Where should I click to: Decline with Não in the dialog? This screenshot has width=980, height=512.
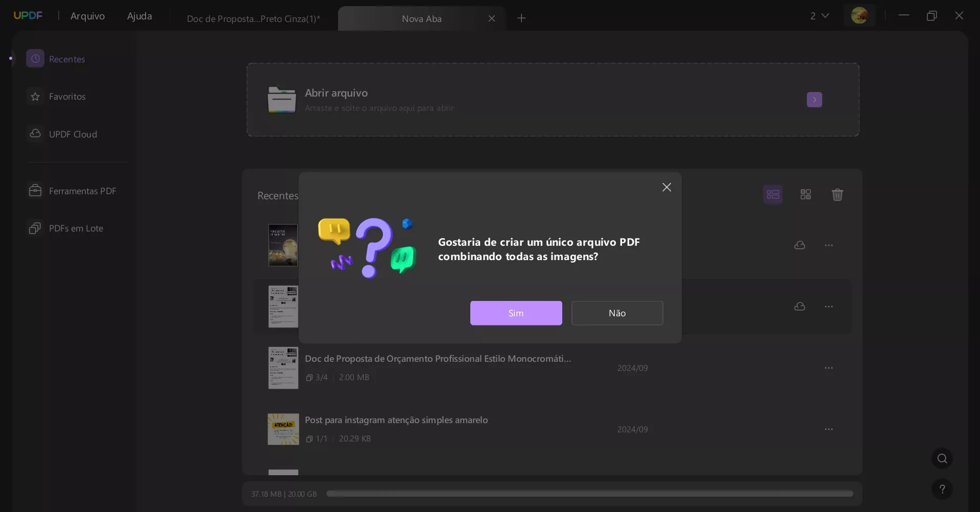pos(617,313)
